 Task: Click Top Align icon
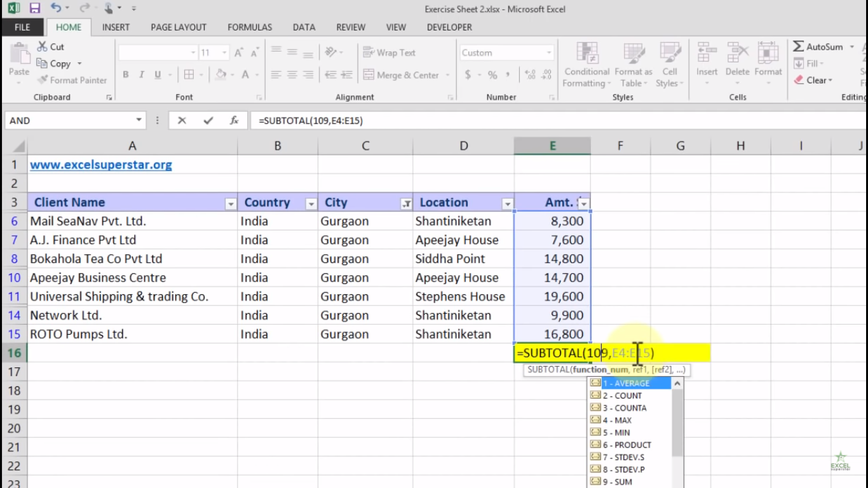[276, 52]
